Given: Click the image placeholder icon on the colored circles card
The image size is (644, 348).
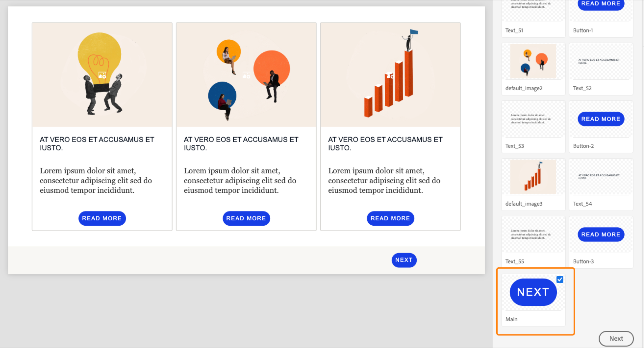Looking at the screenshot, I should click(246, 75).
